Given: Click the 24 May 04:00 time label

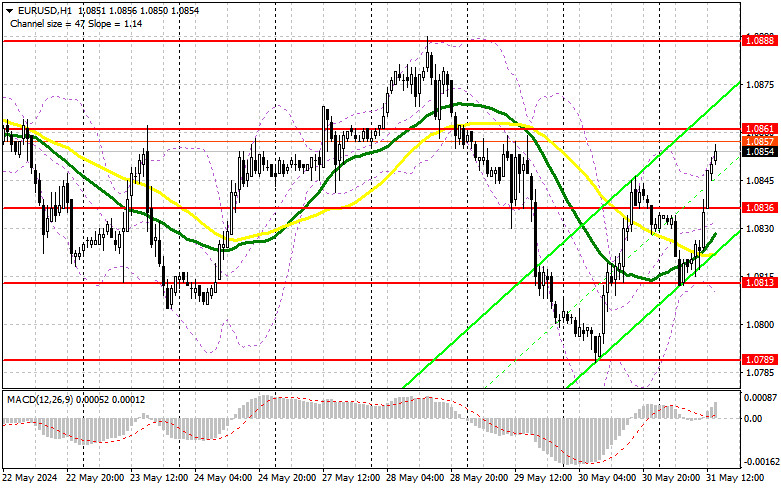Looking at the screenshot, I should (x=223, y=478).
